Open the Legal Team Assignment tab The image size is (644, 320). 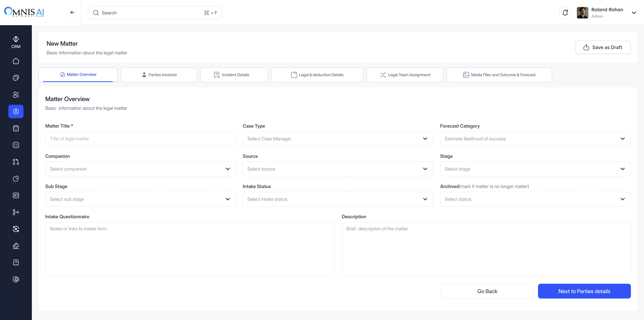(x=405, y=75)
